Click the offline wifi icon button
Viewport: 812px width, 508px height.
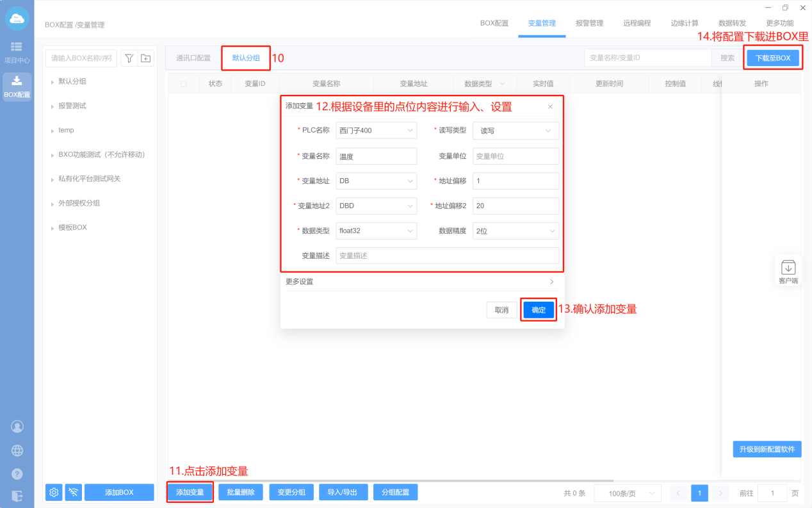point(73,492)
